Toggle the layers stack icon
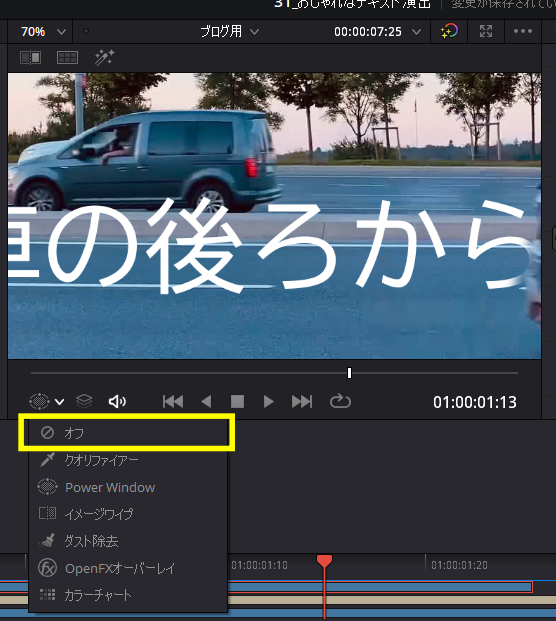Image resolution: width=556 pixels, height=621 pixels. click(x=84, y=401)
